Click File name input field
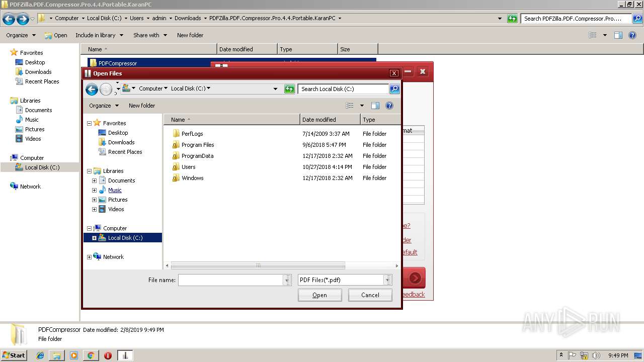This screenshot has width=644, height=362. (231, 280)
